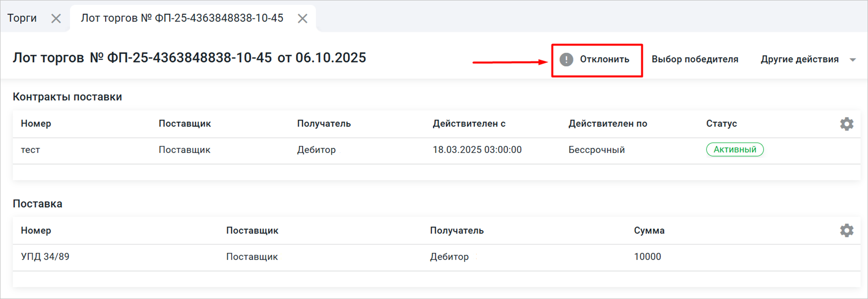Click the green Активный status badge
This screenshot has width=868, height=299.
pos(734,149)
